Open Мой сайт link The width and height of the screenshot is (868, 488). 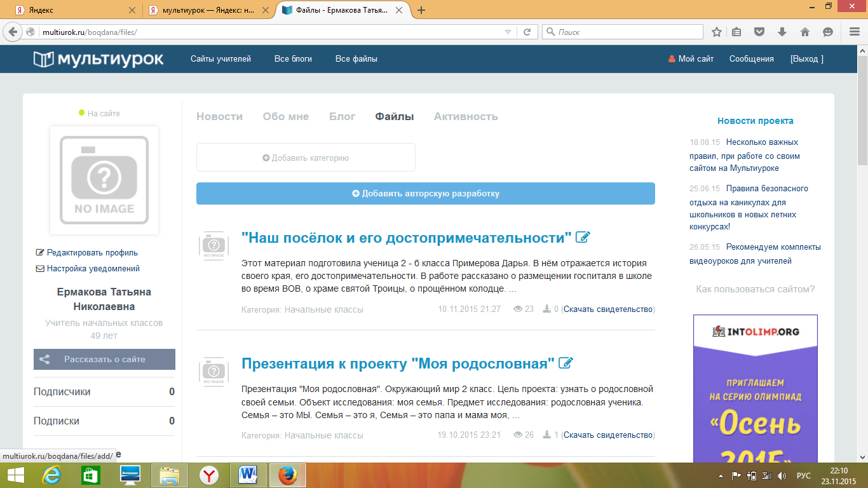point(691,59)
